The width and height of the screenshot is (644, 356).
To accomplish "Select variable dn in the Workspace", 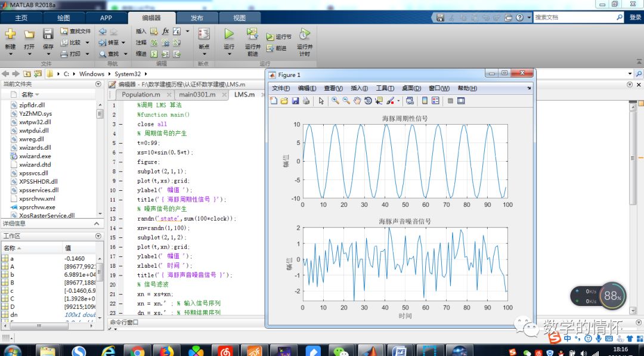I will tap(14, 315).
